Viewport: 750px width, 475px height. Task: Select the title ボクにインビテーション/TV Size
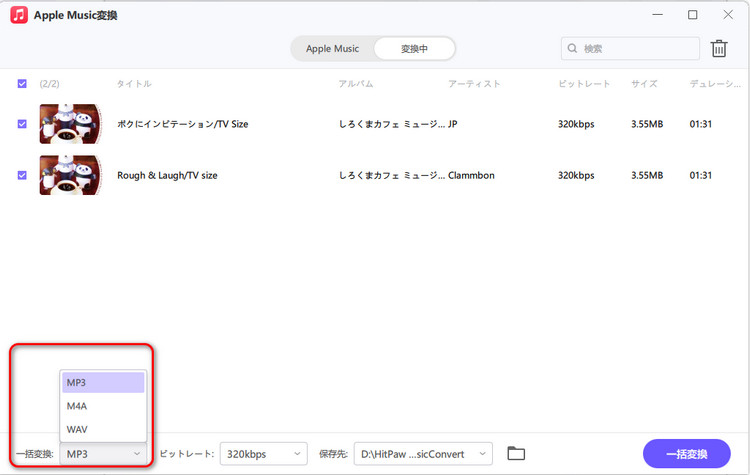(183, 124)
